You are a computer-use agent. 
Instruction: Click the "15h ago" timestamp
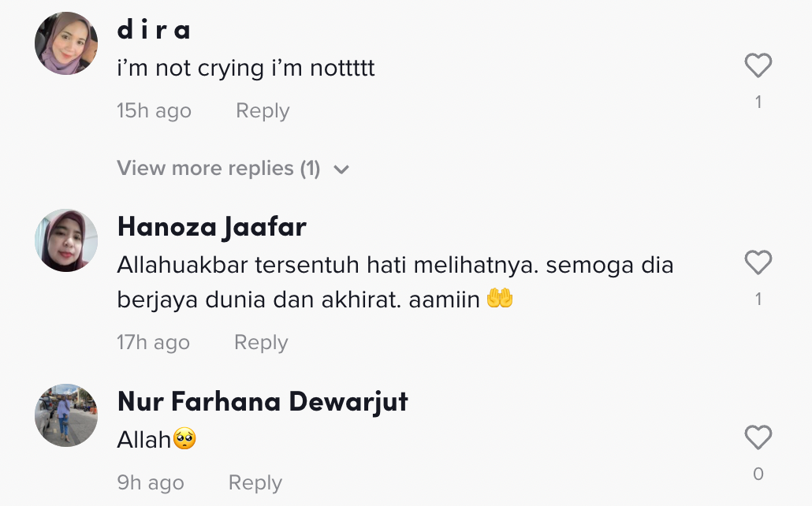154,111
